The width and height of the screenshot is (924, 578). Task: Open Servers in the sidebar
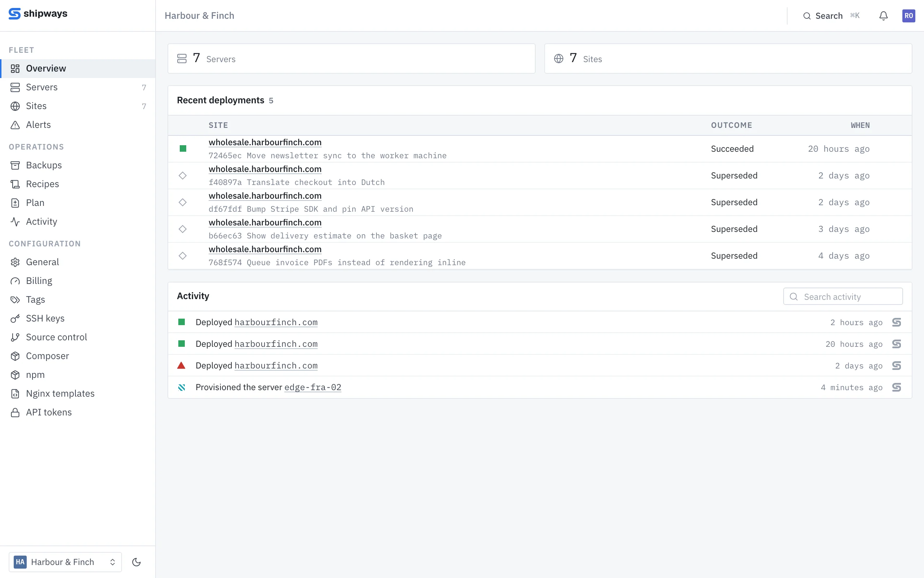pos(78,87)
